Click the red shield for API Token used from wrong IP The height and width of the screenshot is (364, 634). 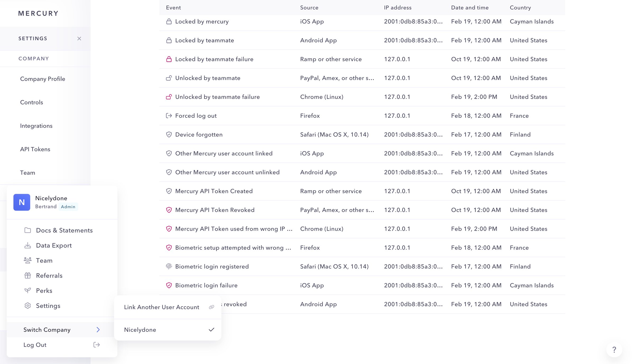pos(169,229)
